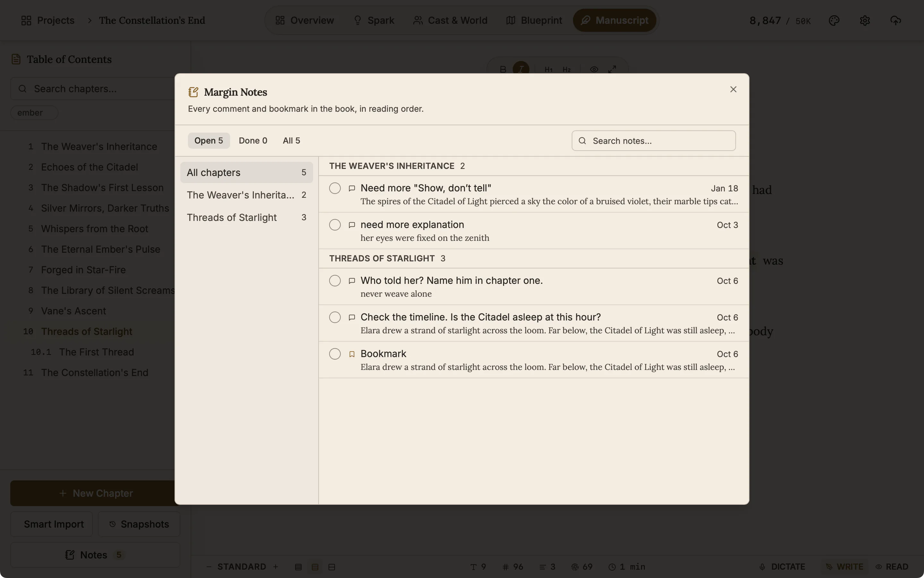
Task: Click the Search notes field
Action: coord(653,141)
